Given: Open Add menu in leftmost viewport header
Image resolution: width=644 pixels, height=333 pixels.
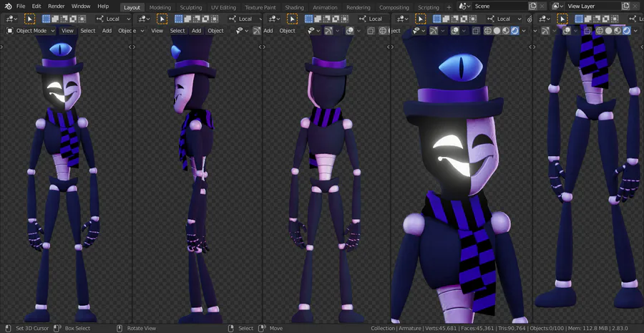Looking at the screenshot, I should tap(107, 30).
